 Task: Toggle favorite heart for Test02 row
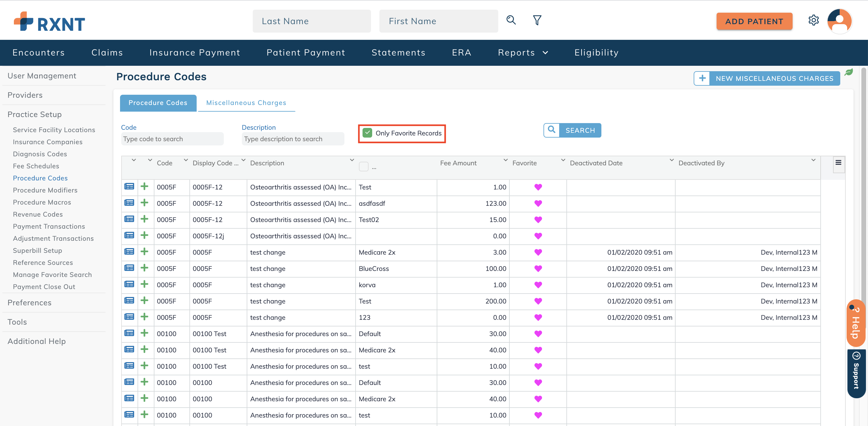pyautogui.click(x=538, y=220)
